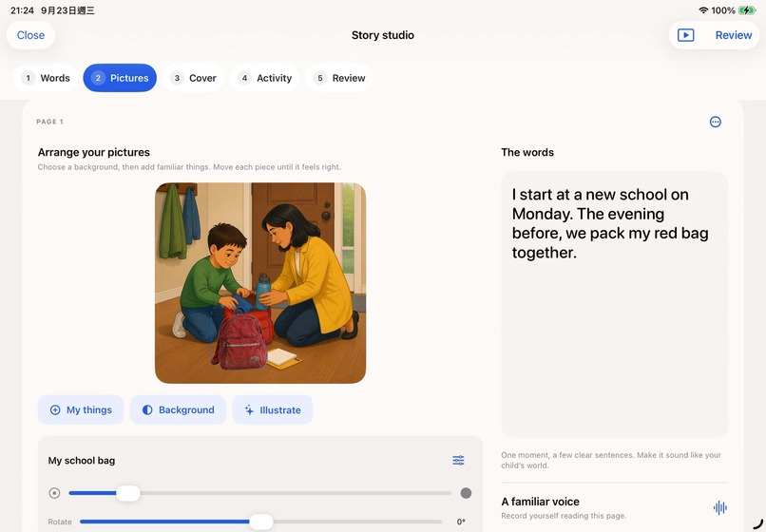766x532 pixels.
Task: Tap the Close button
Action: pyautogui.click(x=30, y=35)
